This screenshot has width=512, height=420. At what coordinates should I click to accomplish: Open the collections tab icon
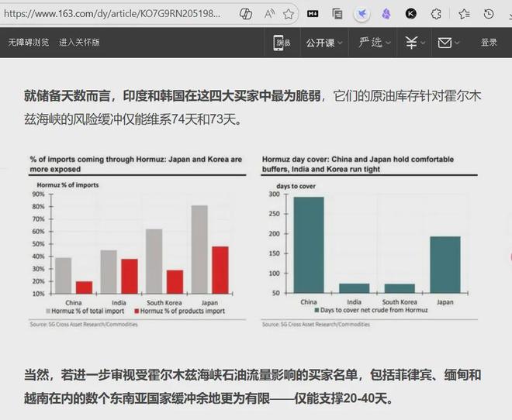tap(337, 13)
